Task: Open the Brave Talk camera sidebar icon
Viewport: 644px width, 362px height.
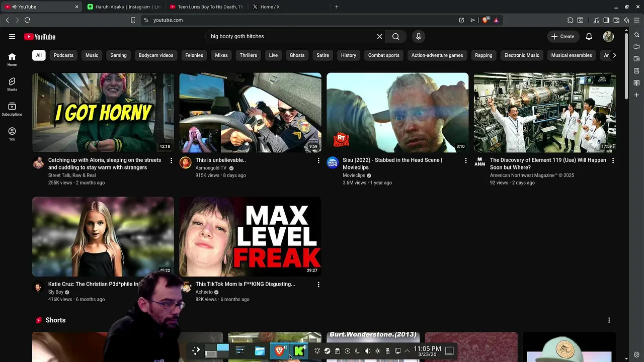Action: point(636,47)
